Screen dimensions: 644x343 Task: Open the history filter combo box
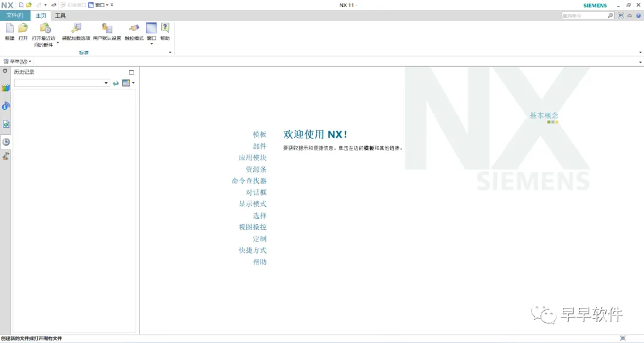pyautogui.click(x=62, y=83)
